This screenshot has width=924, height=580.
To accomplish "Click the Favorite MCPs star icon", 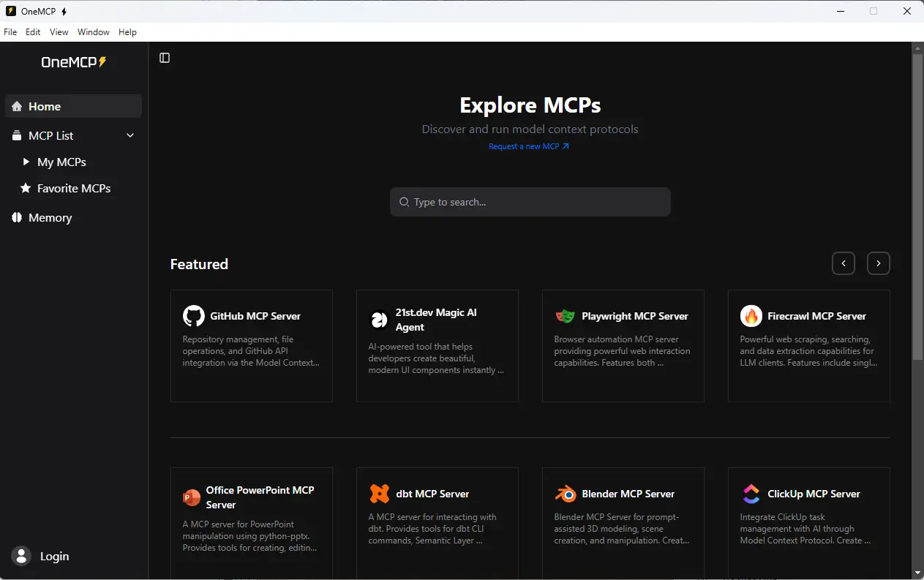I will [26, 189].
